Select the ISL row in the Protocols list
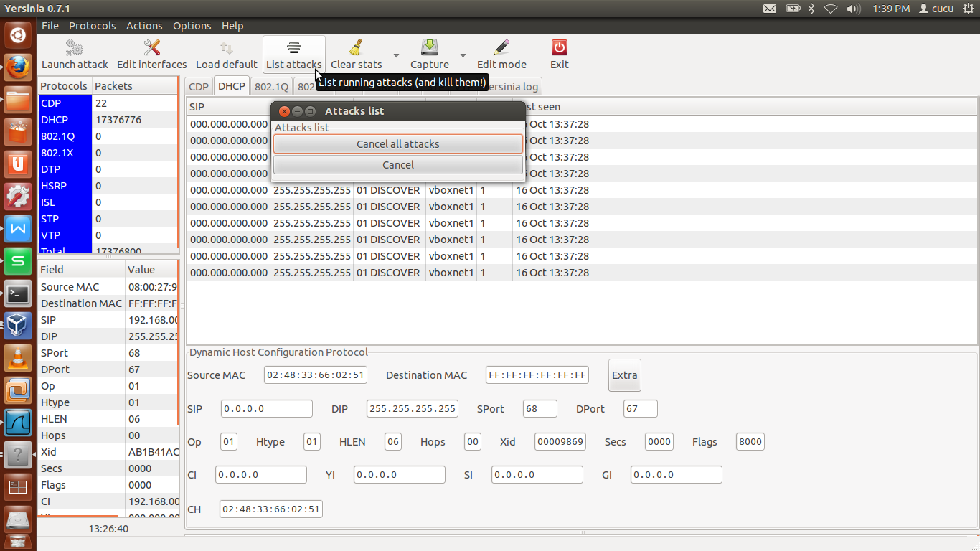The image size is (980, 551). [108, 202]
